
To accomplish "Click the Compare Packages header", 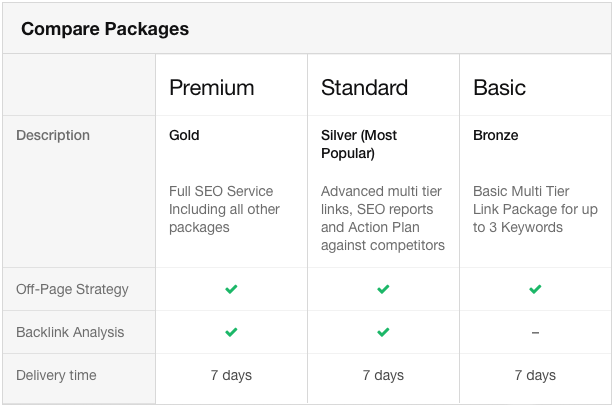I will point(105,29).
